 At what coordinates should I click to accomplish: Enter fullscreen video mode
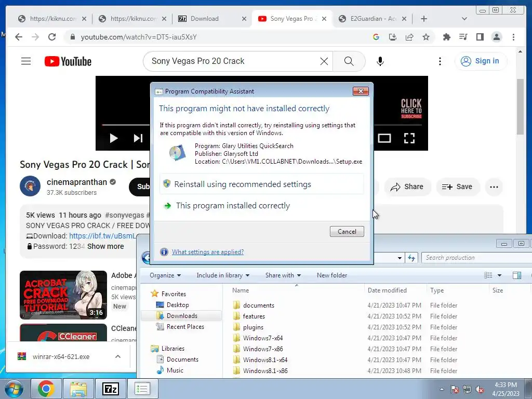click(409, 138)
